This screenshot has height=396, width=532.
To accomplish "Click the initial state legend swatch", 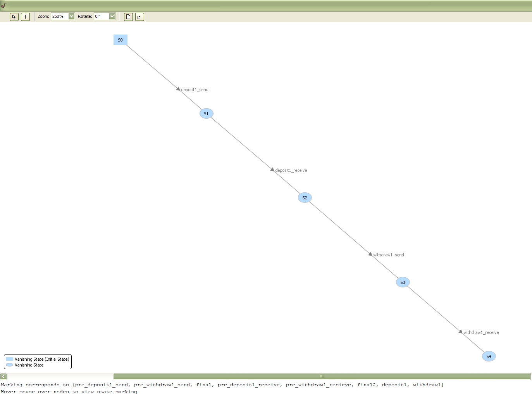I will 9,359.
